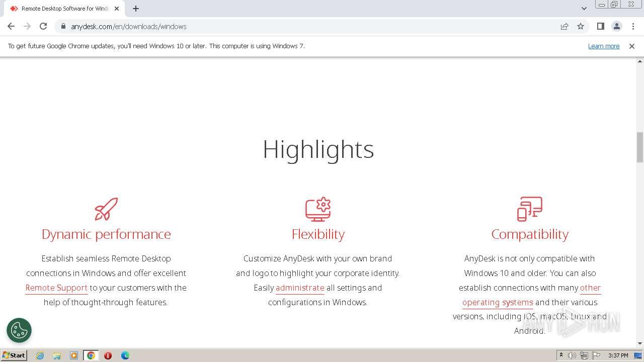Open a new tab with plus button
Viewport: 644px width, 362px height.
point(136,9)
